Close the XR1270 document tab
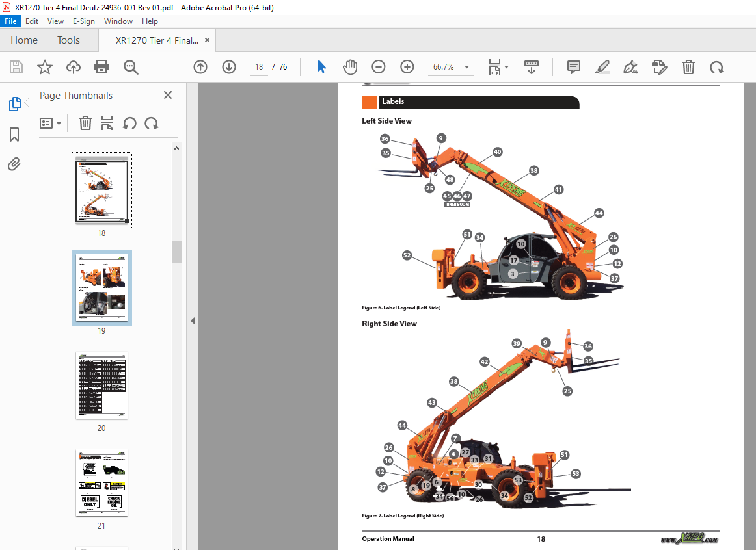 [x=208, y=40]
